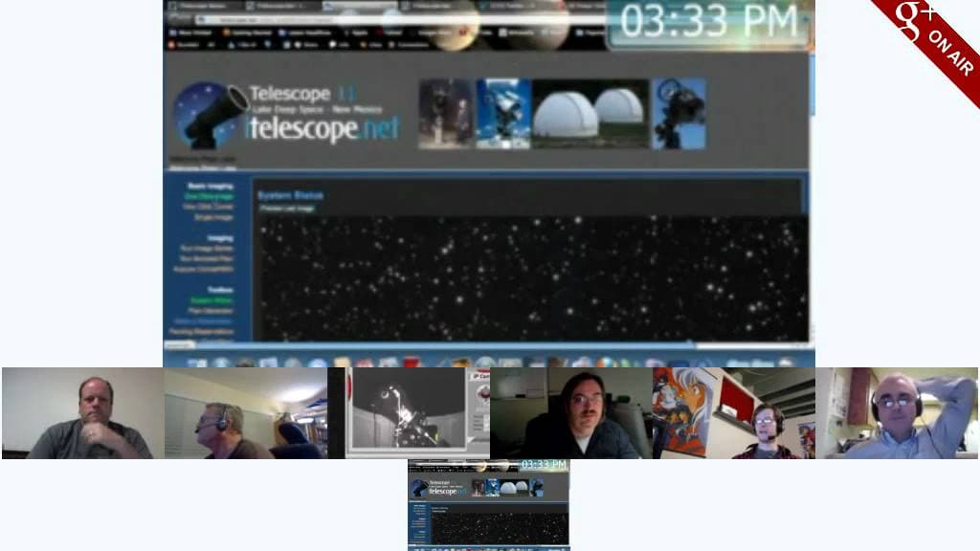Click the browser address bar in shared screen
The image size is (980, 551).
pyautogui.click(x=400, y=20)
